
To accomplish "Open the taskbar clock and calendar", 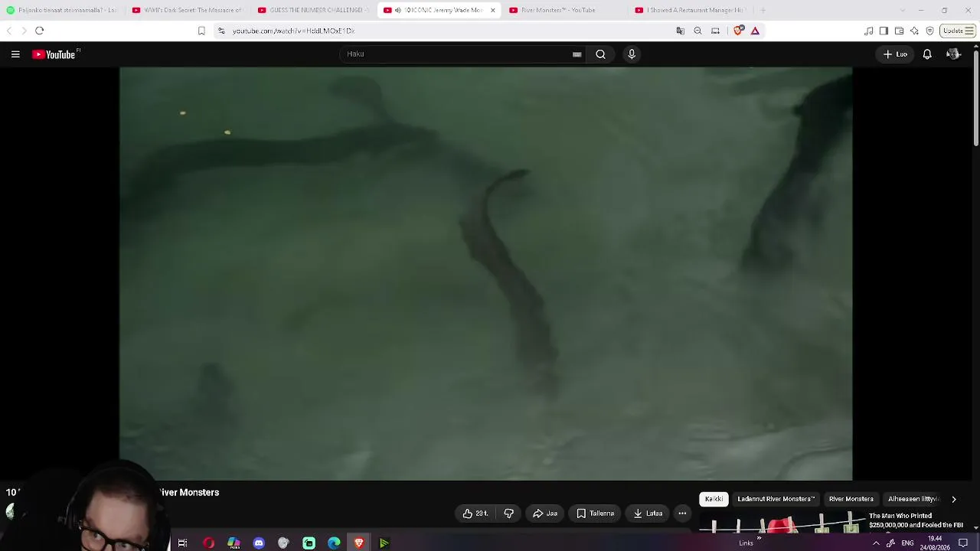I will [x=935, y=543].
